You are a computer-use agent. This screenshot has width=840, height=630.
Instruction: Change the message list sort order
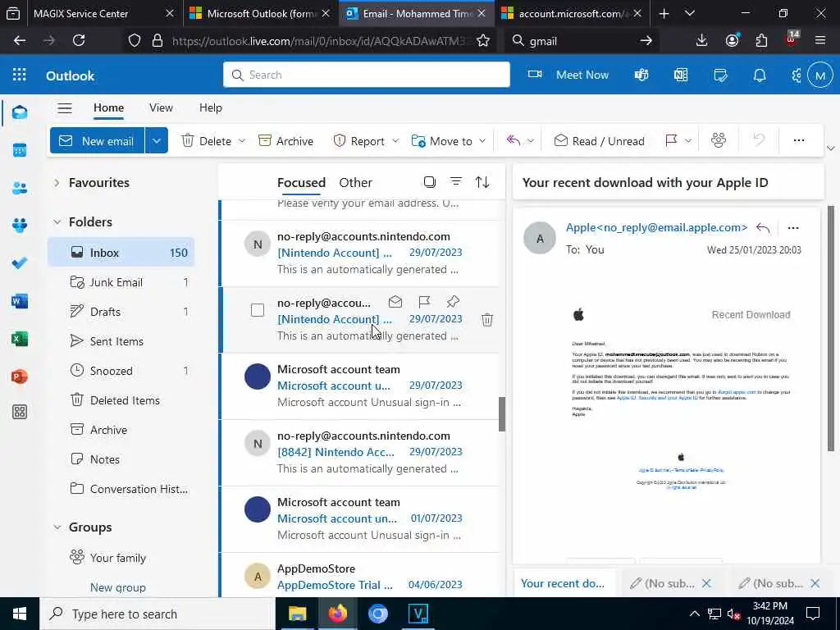click(482, 182)
